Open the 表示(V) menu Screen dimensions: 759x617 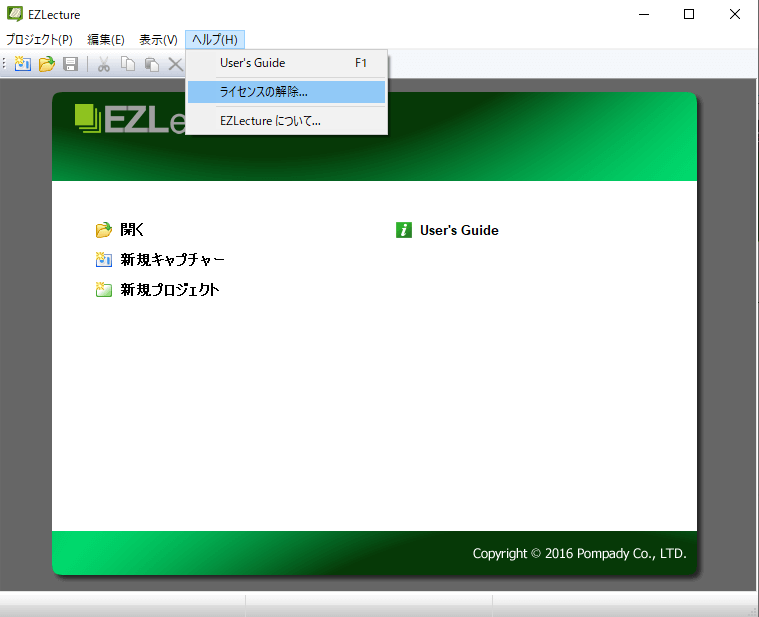158,39
